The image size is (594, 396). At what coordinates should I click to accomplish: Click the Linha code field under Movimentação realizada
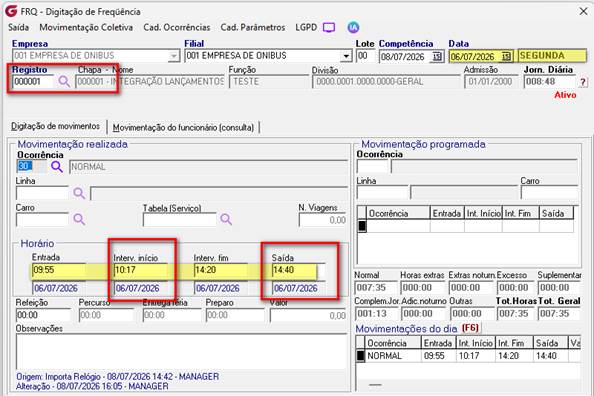click(x=42, y=193)
